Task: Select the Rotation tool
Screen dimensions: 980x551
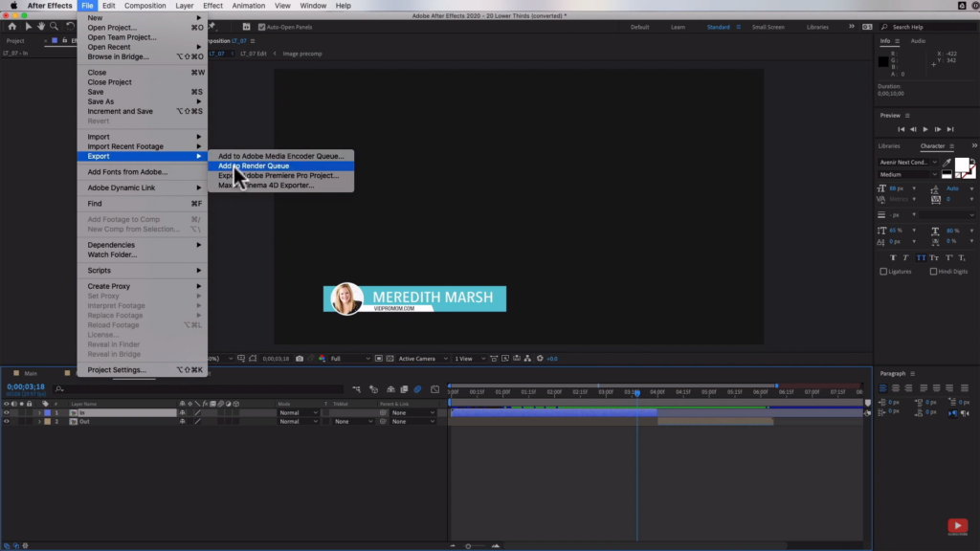Action: [x=70, y=26]
